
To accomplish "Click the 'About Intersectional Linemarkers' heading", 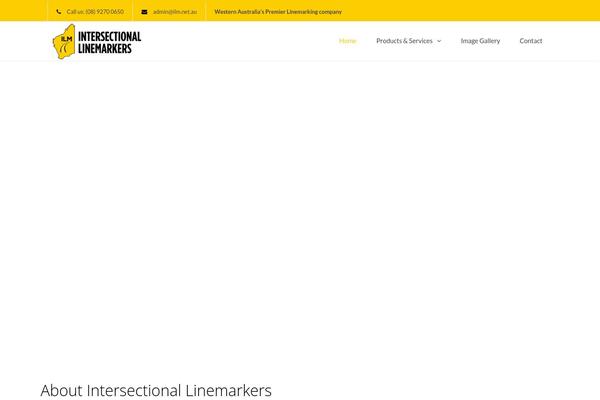I will (x=156, y=390).
